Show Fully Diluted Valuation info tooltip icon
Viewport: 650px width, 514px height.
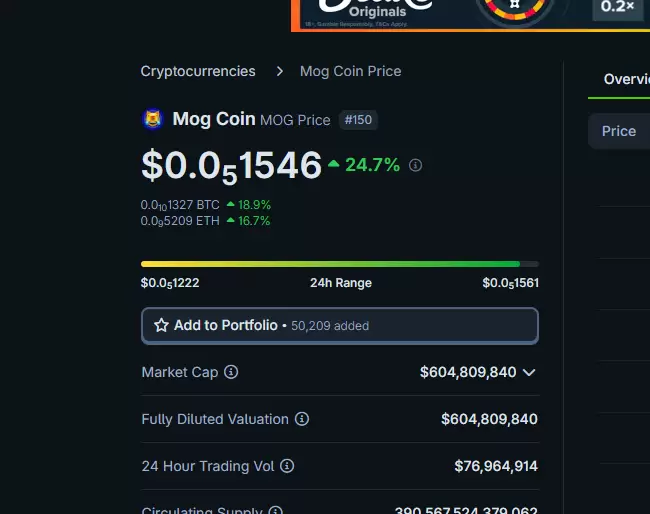302,419
